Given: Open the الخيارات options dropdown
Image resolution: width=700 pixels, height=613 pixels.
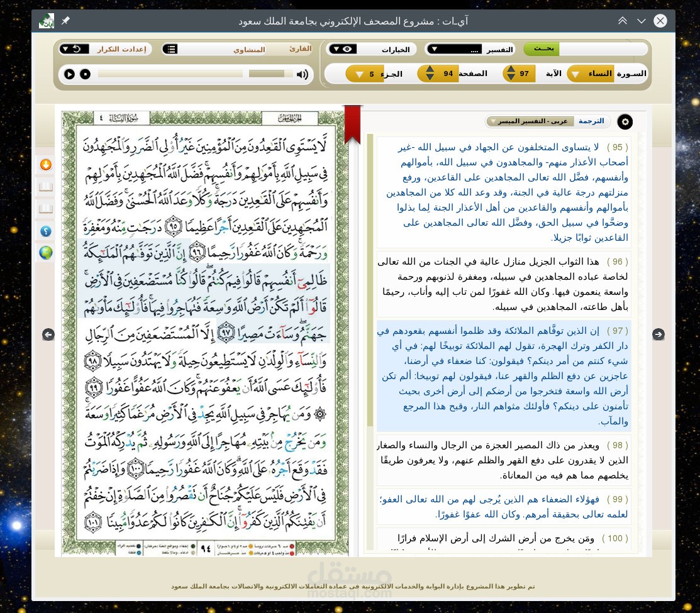Looking at the screenshot, I should tap(372, 49).
